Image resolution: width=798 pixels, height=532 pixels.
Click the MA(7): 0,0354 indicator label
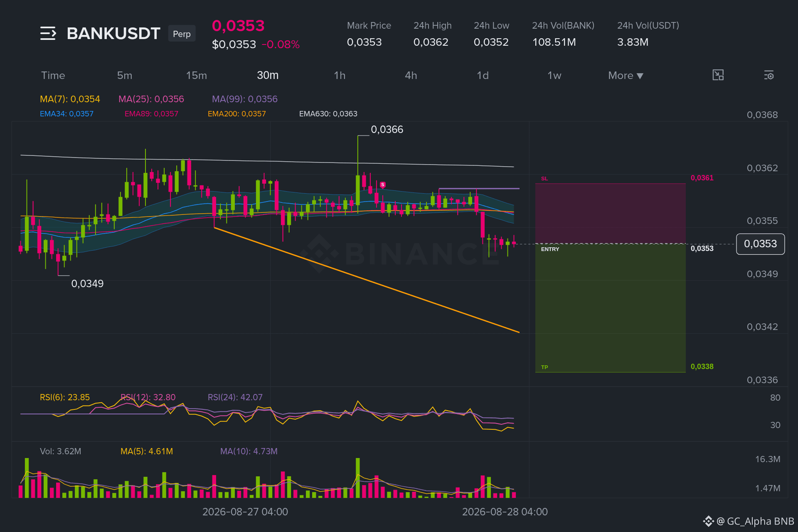tap(70, 99)
